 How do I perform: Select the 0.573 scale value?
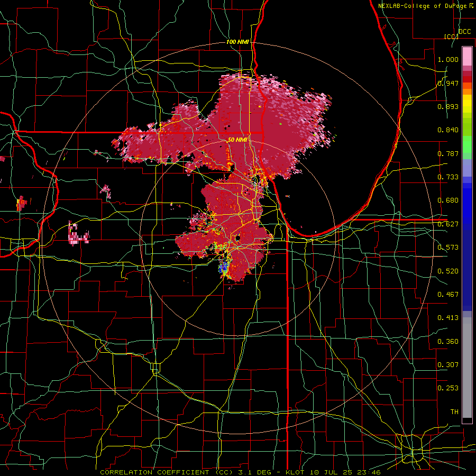pos(448,248)
